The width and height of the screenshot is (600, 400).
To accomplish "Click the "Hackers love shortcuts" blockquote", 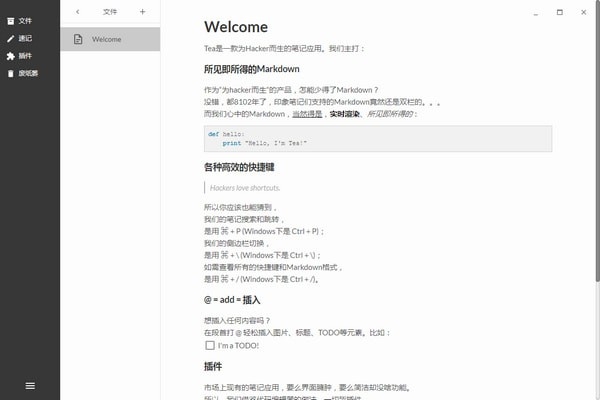I will coord(245,188).
